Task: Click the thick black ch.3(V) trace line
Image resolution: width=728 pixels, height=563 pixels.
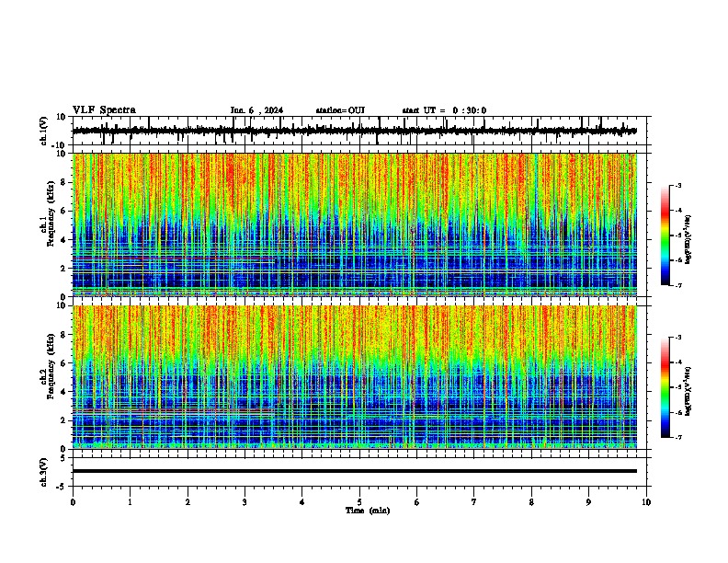Action: pos(355,471)
